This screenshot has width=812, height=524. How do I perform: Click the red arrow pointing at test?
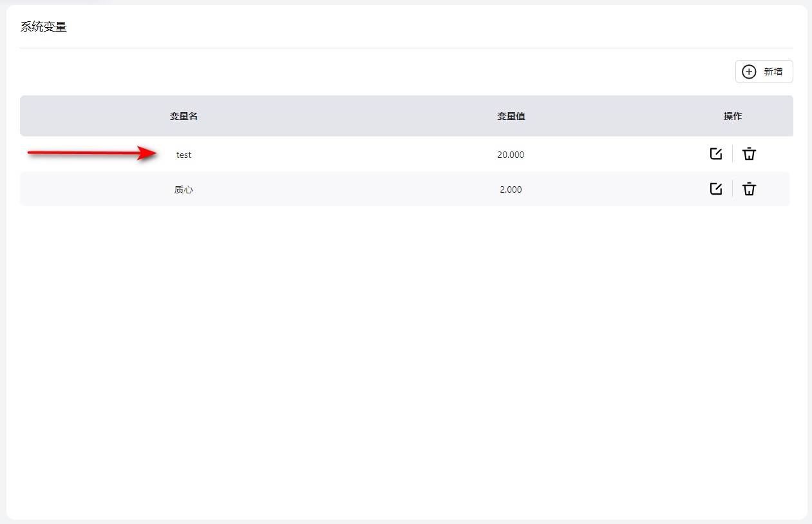[x=90, y=153]
